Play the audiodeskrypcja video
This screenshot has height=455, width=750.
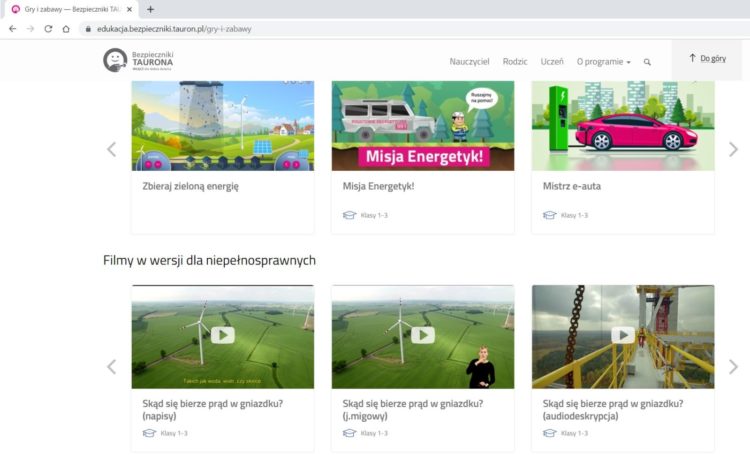[623, 335]
